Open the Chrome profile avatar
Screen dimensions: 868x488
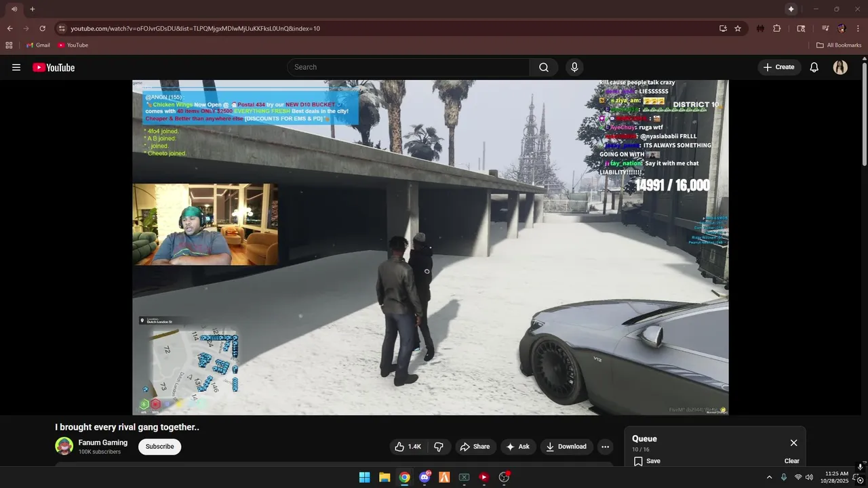click(x=842, y=28)
